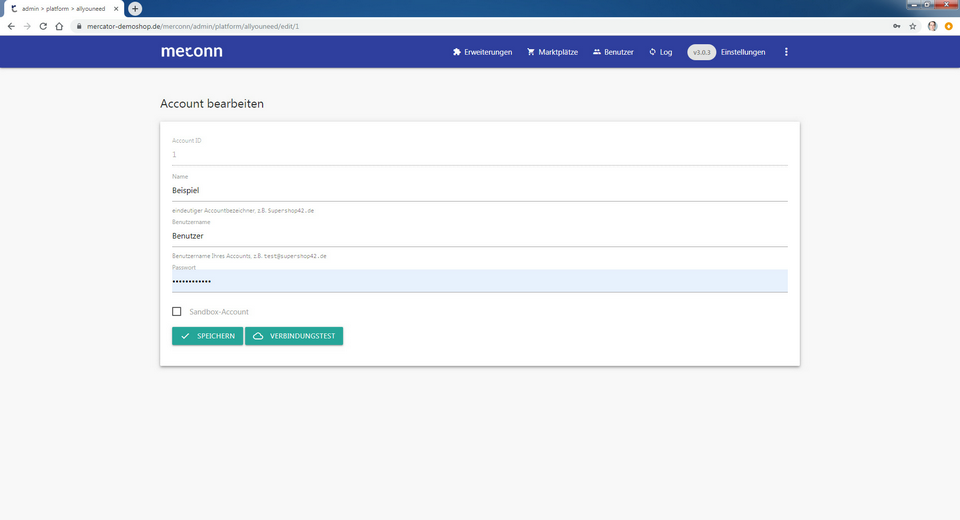Open the Log page
This screenshot has height=520, width=960.
click(661, 52)
